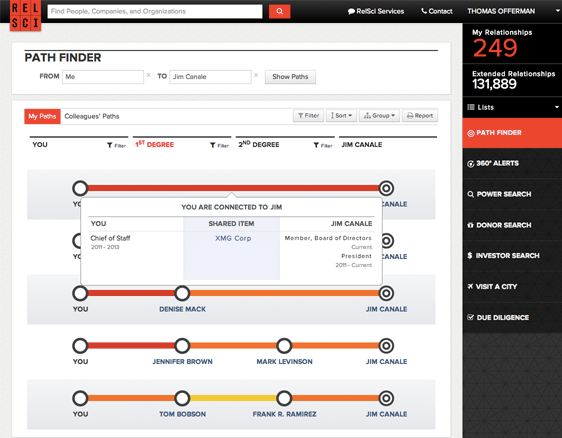Click the YOU node on the first path
The width and height of the screenshot is (562, 438).
80,188
